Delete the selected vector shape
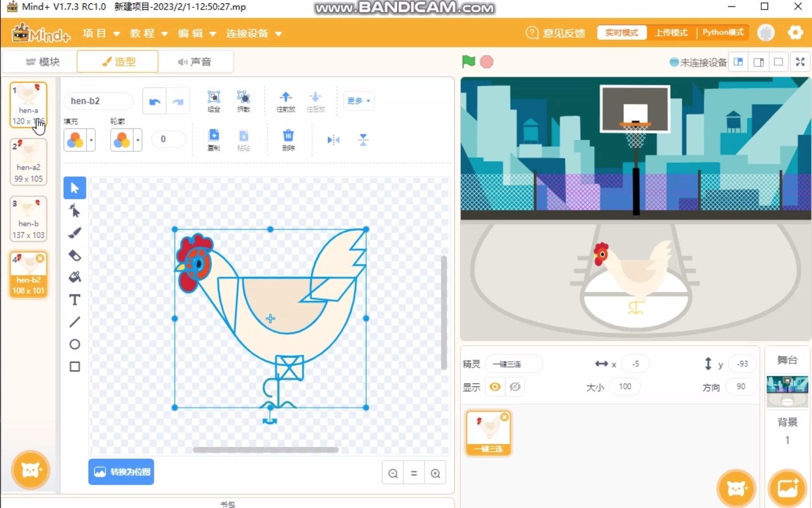Image resolution: width=812 pixels, height=508 pixels. [x=288, y=139]
